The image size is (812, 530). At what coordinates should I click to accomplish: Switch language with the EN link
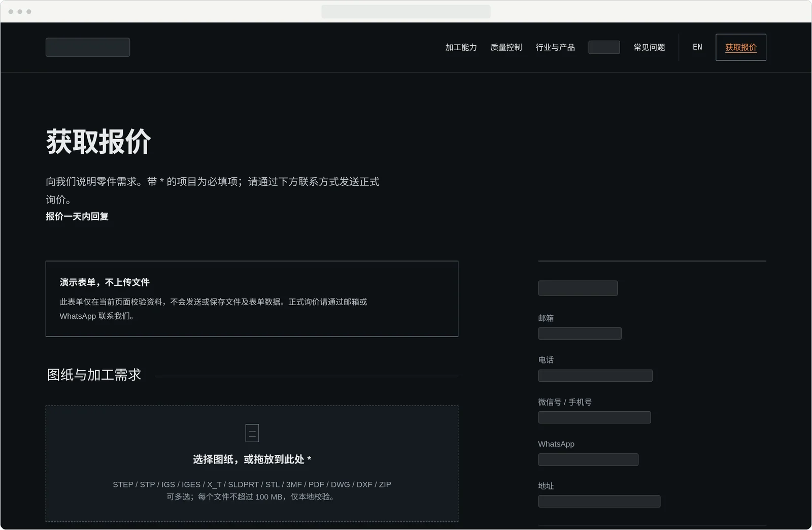pyautogui.click(x=697, y=47)
